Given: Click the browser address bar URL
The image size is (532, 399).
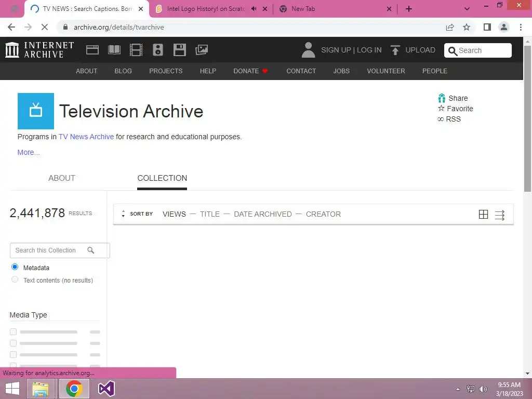Looking at the screenshot, I should pos(119,27).
